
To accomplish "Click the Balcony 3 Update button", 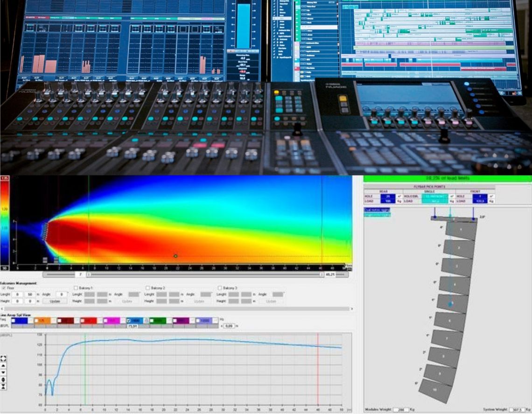I will click(271, 301).
